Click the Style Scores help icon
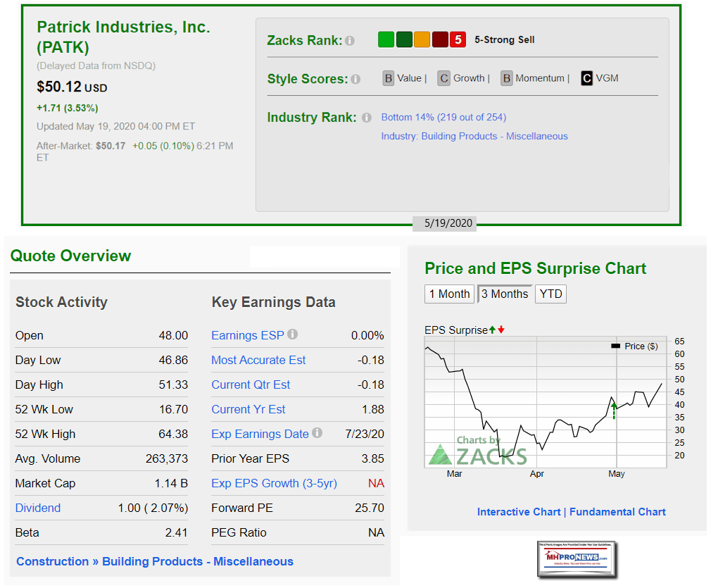This screenshot has height=588, width=711. pyautogui.click(x=355, y=79)
